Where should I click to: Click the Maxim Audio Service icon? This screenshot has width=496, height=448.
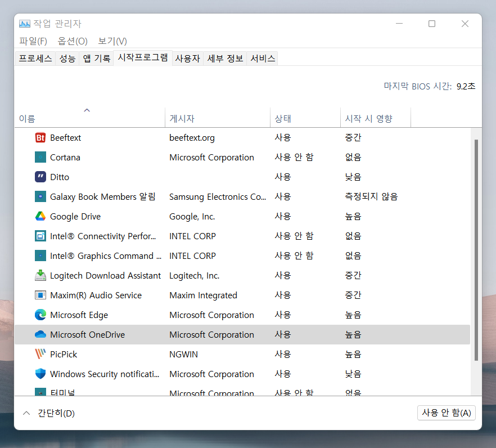tap(40, 295)
